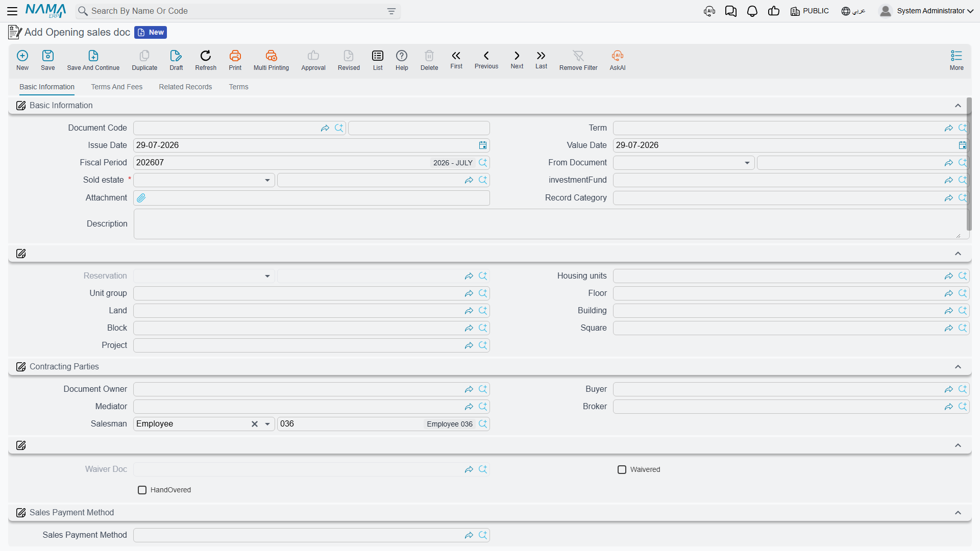
Task: Collapse the unit details section above Reservation
Action: click(958, 254)
